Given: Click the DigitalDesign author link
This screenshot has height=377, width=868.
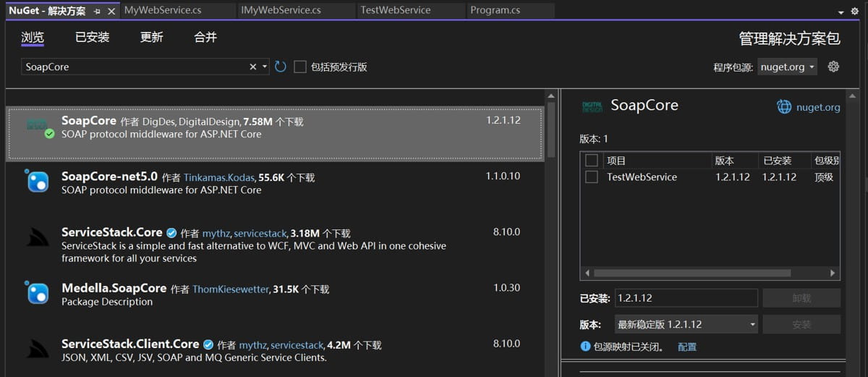Looking at the screenshot, I should click(x=209, y=122).
